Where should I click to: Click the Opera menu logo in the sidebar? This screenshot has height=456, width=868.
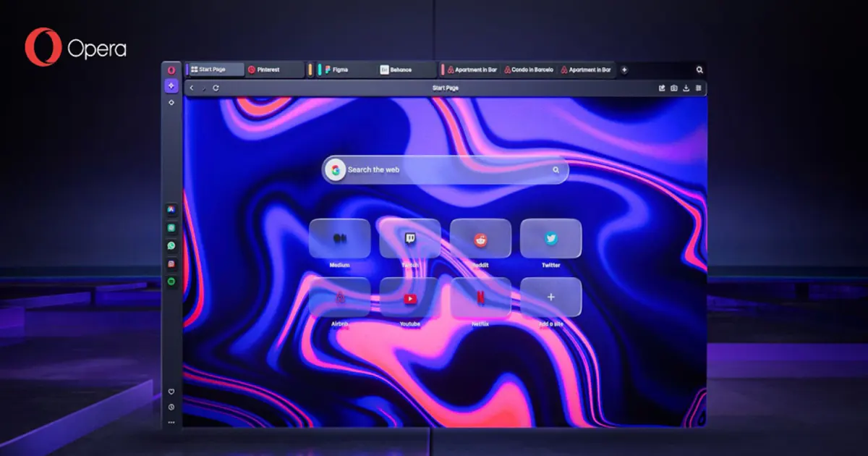(x=171, y=70)
